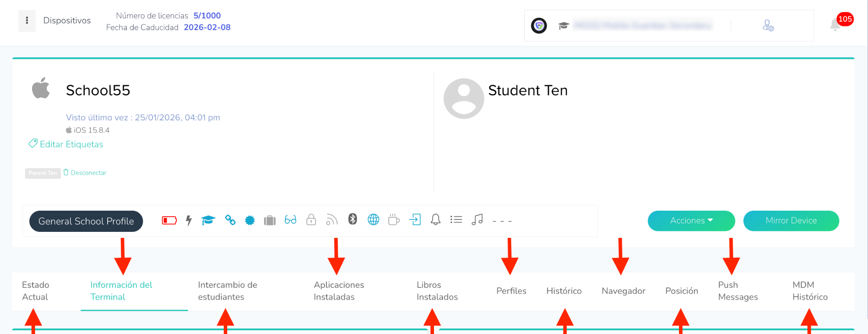This screenshot has height=334, width=868.
Task: Click the music note status icon
Action: click(477, 220)
